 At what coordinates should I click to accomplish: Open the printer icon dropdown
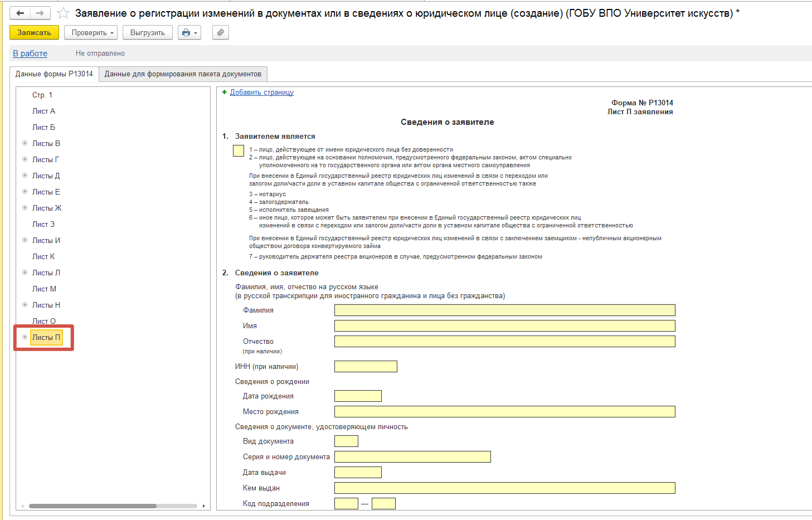click(189, 33)
